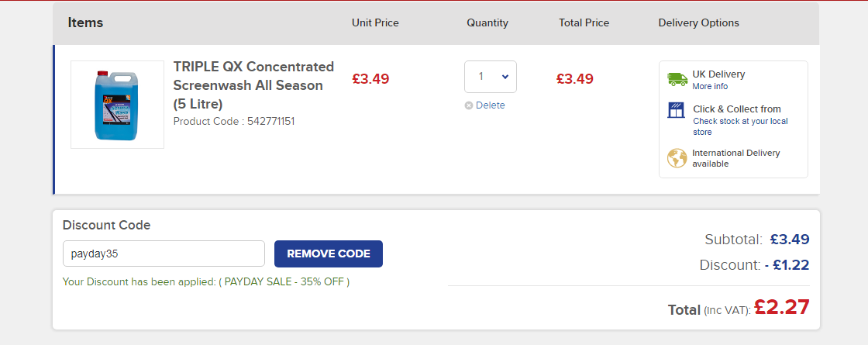Open the TRIPLE QX Concentrated Screenwash title
868x345 pixels.
(x=253, y=85)
